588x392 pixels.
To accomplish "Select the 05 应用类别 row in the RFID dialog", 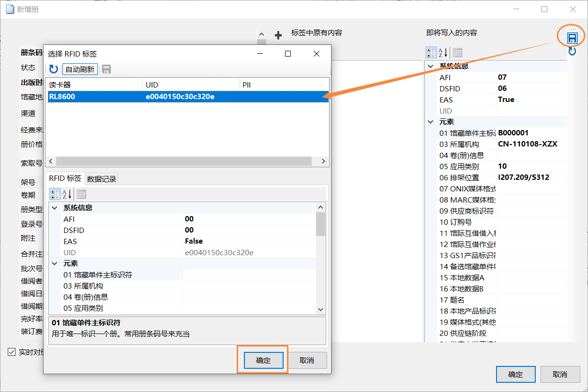I will click(x=183, y=308).
